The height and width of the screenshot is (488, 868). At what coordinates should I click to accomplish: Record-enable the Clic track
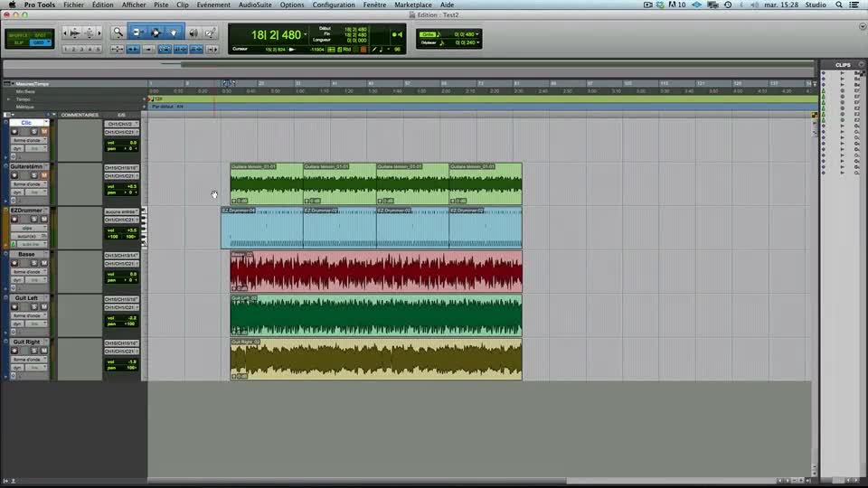click(x=14, y=132)
